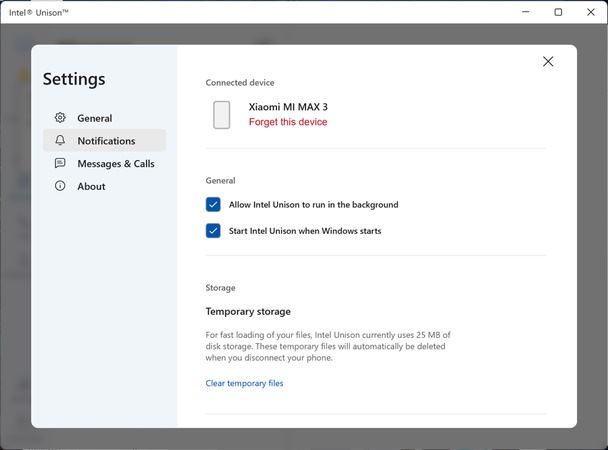Click the Xiaomi phone device icon

(221, 115)
